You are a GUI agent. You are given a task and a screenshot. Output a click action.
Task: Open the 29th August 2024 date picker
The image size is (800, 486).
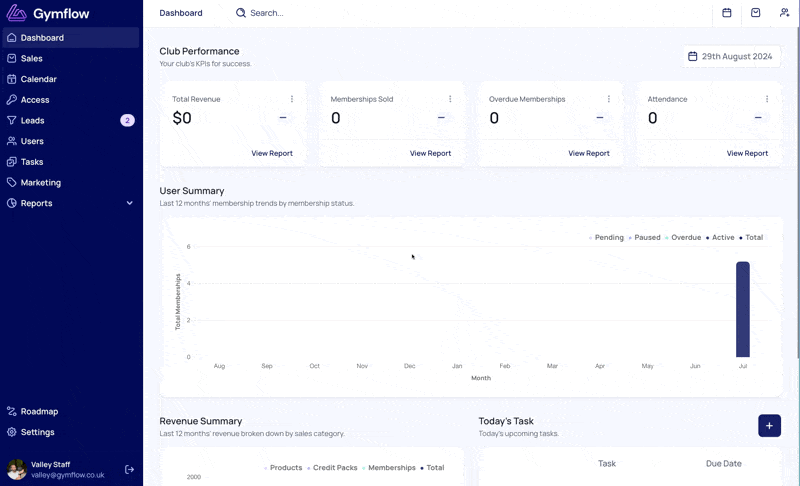point(732,57)
